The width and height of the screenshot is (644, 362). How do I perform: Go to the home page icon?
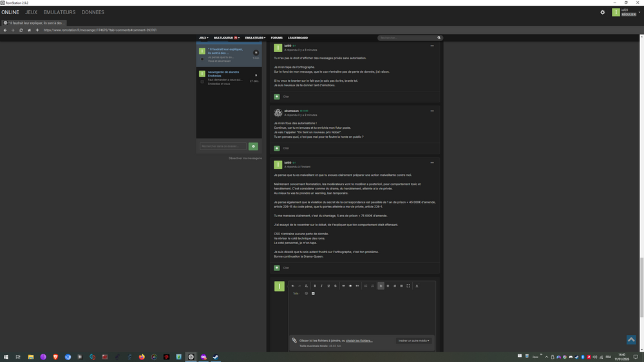[x=29, y=30]
